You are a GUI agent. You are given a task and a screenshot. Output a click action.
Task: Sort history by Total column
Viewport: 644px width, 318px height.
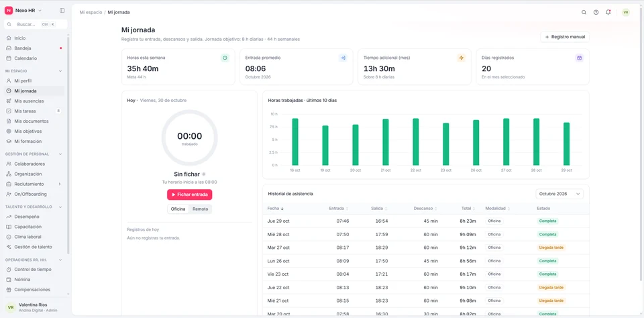click(x=468, y=209)
